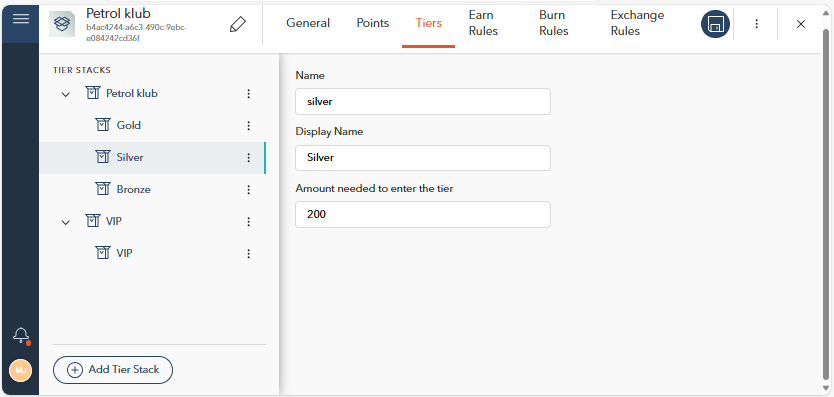This screenshot has height=397, width=834.
Task: Click the plus icon in Add Tier Stack
Action: click(x=75, y=370)
